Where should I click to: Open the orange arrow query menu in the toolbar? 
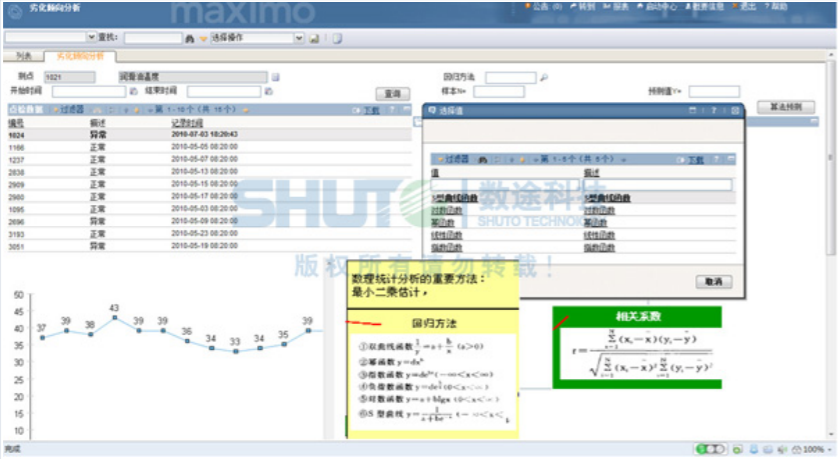(x=203, y=38)
